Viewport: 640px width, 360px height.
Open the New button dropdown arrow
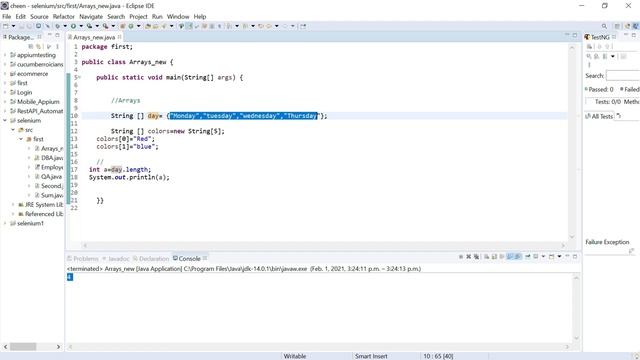coord(13,26)
